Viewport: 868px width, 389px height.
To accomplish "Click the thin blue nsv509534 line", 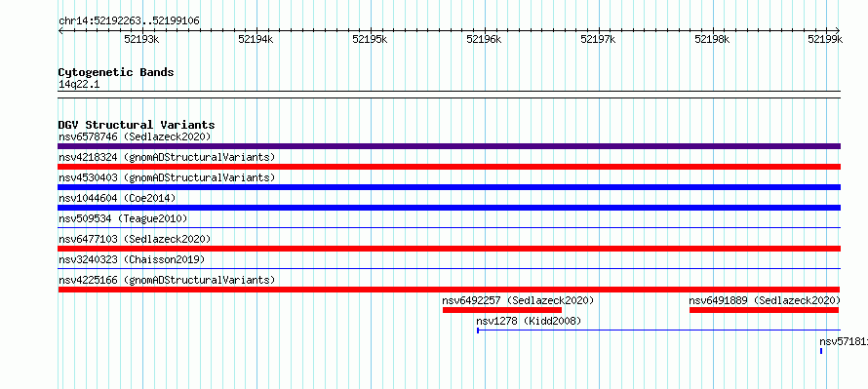I will (449, 227).
